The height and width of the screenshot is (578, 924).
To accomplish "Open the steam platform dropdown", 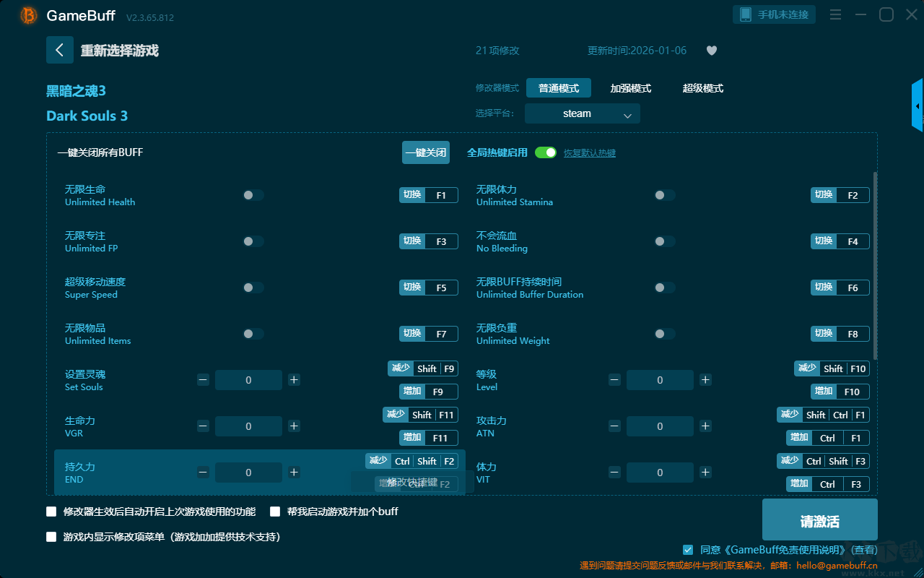I will pyautogui.click(x=583, y=113).
